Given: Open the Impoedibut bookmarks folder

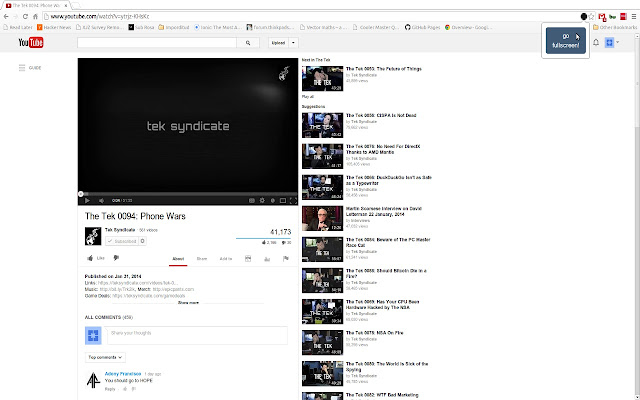Looking at the screenshot, I should (174, 27).
